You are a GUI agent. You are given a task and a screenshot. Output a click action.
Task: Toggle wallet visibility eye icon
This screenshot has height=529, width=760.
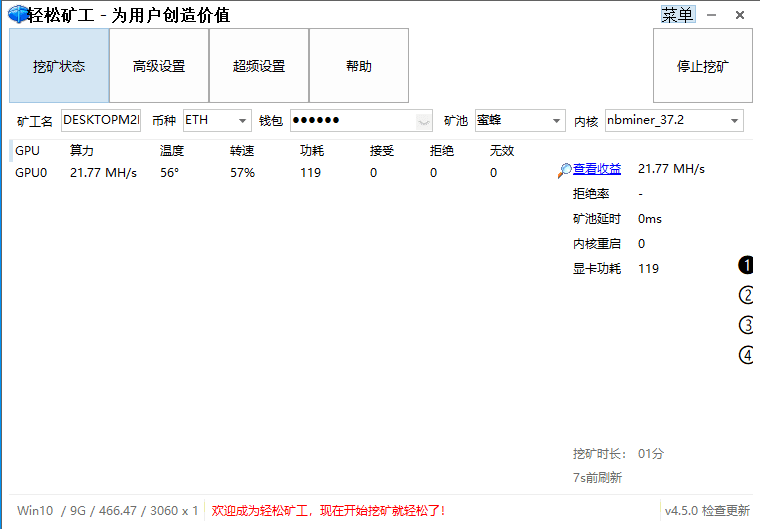pyautogui.click(x=424, y=121)
